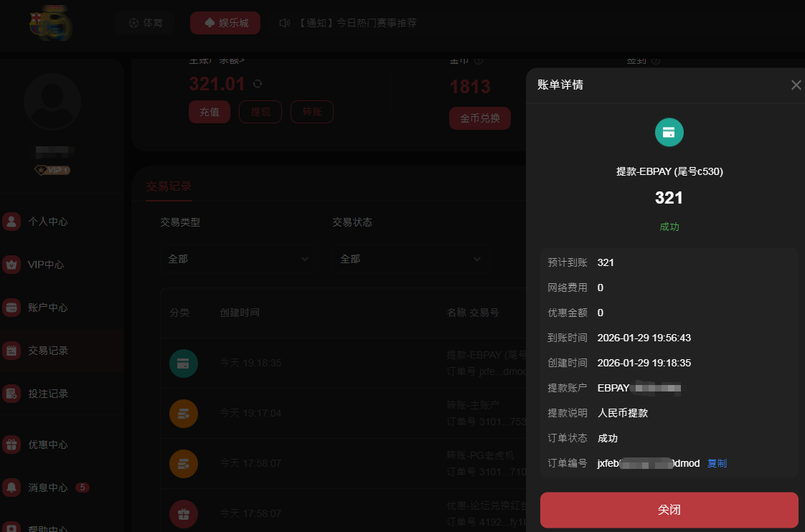Click the profile avatar thumbnail
This screenshot has height=532, width=805.
tap(52, 101)
